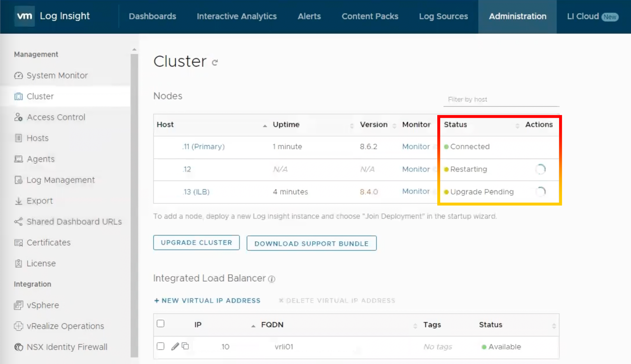Screen dimensions: 631x364
Task: Sort load balancer by FQDN column arrows
Action: point(415,326)
